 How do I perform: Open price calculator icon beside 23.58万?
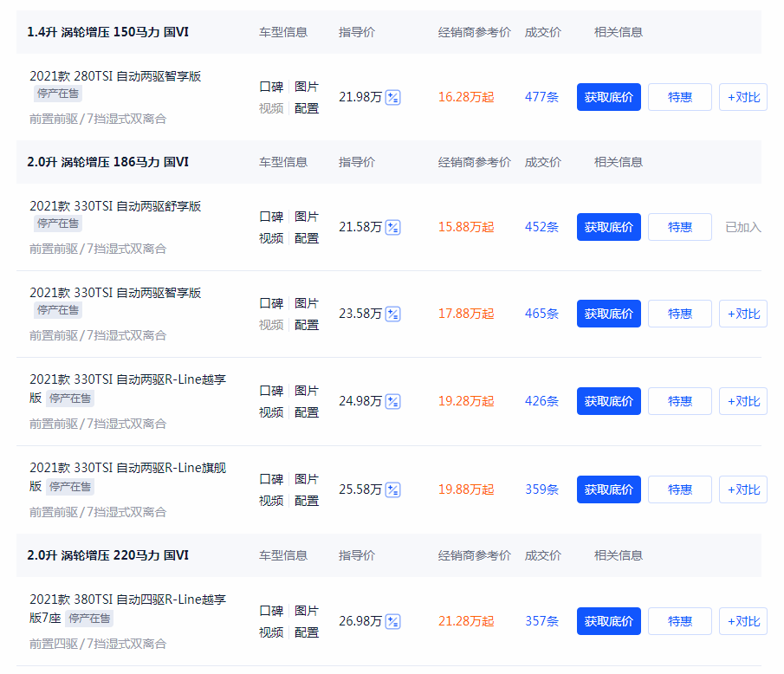pyautogui.click(x=393, y=314)
